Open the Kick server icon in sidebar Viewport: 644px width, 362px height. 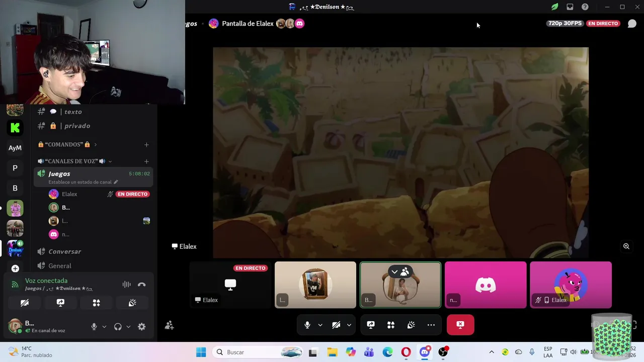15,128
